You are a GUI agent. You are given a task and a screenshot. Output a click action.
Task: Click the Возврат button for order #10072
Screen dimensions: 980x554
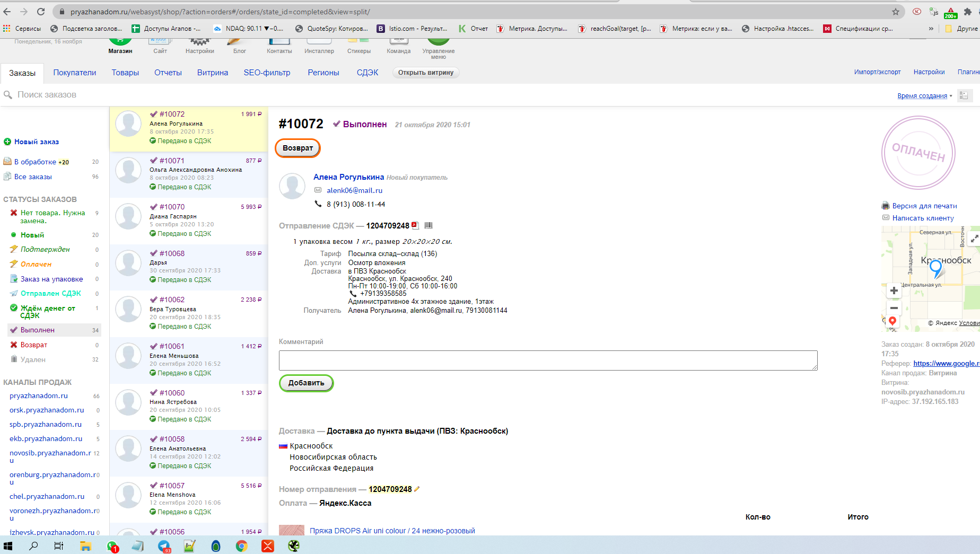click(297, 148)
